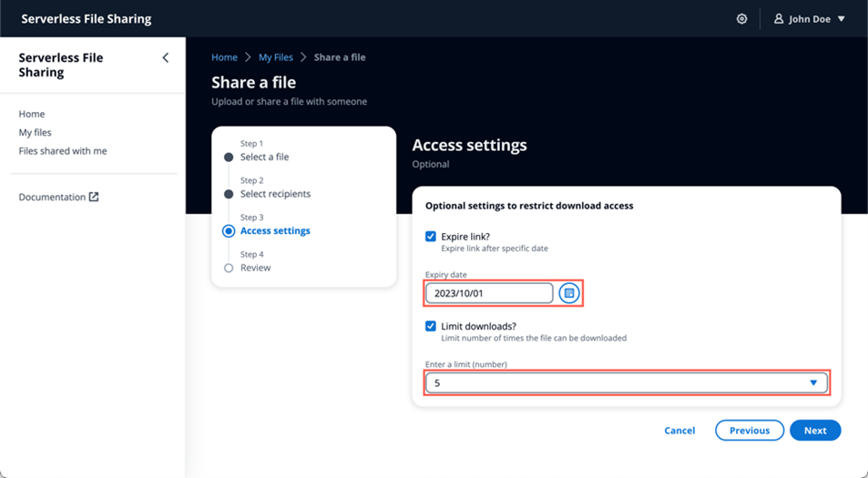Select Step 4 Review
Viewport: 868px width, 478px height.
(255, 268)
